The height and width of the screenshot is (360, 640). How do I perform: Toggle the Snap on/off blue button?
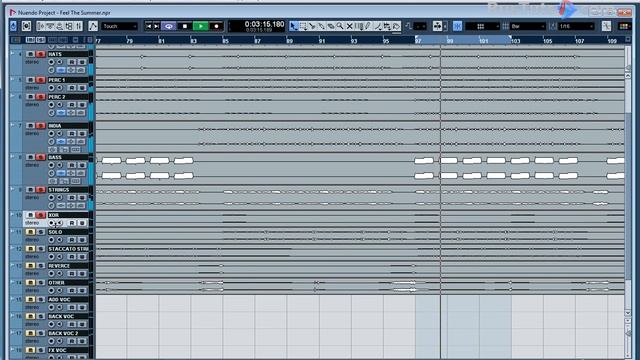pyautogui.click(x=457, y=26)
